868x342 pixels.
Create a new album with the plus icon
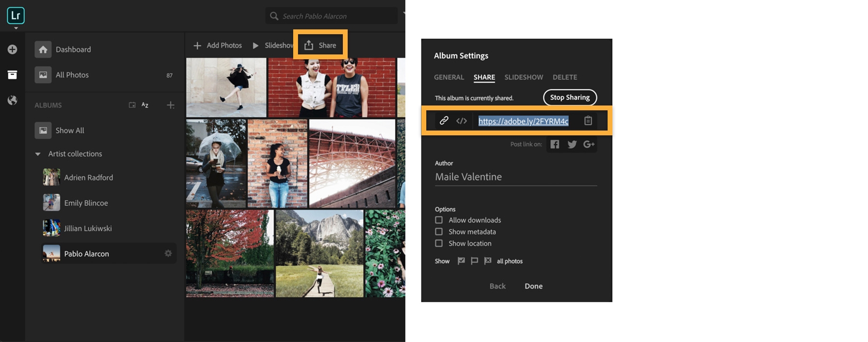pos(171,105)
